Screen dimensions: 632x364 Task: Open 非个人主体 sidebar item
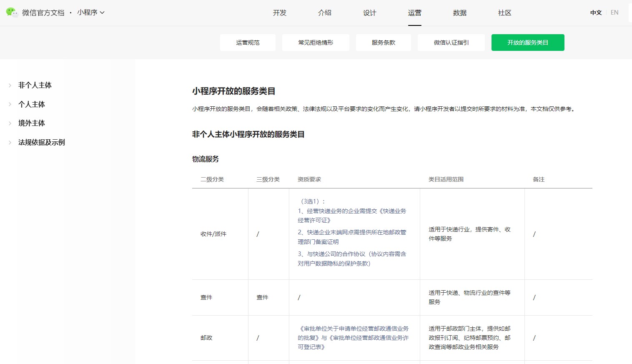[x=35, y=85]
